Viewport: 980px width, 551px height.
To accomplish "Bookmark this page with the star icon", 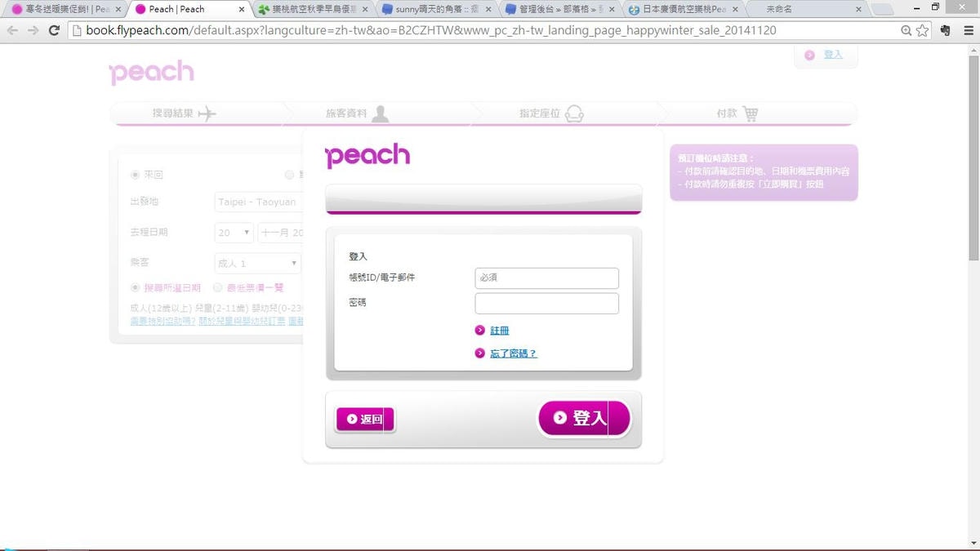I will pos(923,30).
